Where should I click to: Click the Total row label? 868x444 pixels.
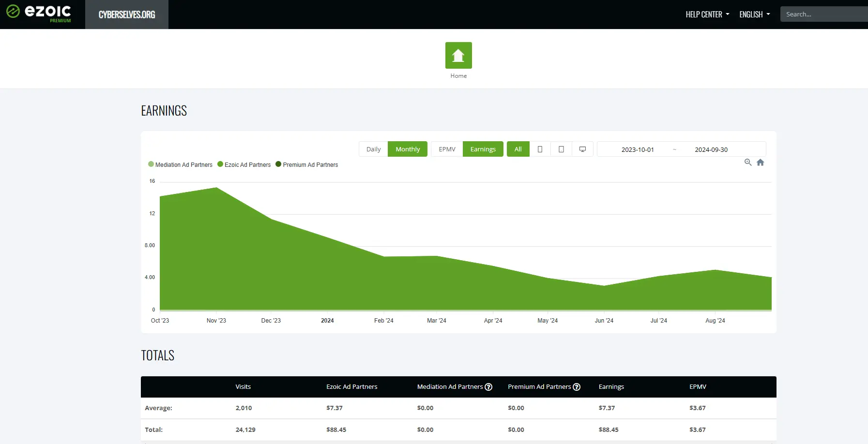(x=153, y=429)
